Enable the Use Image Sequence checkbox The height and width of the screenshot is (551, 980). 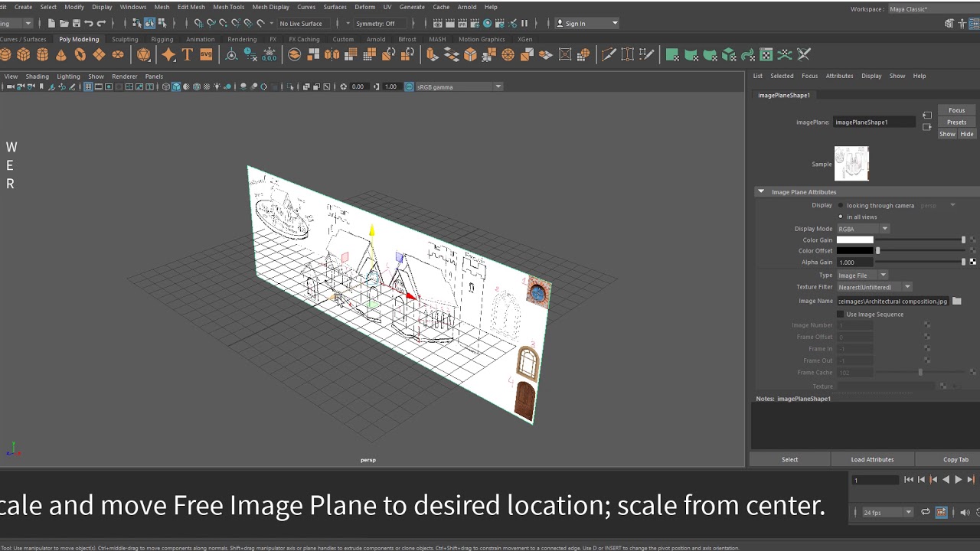841,315
